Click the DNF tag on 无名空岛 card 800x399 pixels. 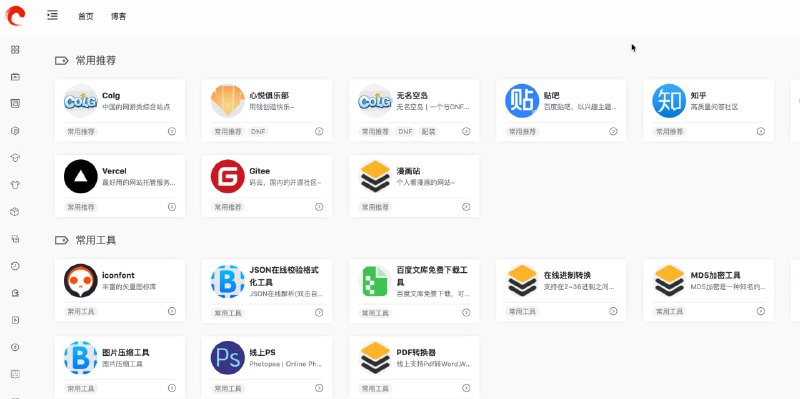point(406,132)
